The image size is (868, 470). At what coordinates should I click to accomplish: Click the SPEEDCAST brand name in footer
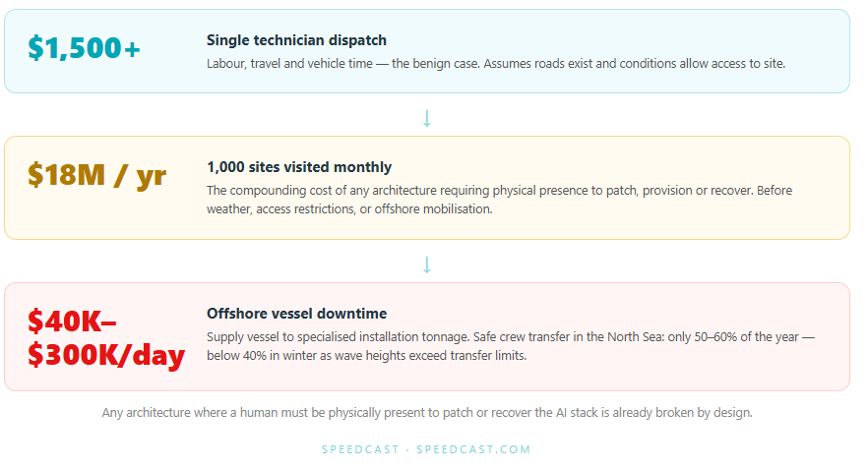click(360, 449)
